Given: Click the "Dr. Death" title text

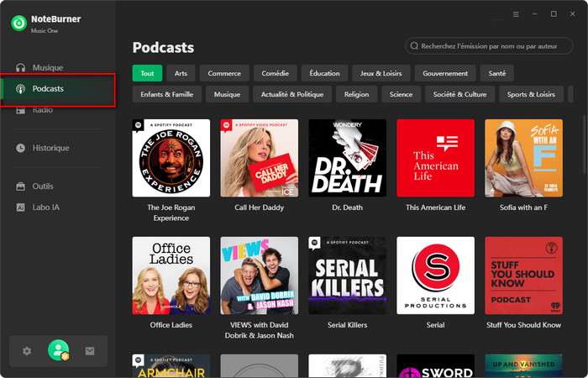Looking at the screenshot, I should point(347,207).
